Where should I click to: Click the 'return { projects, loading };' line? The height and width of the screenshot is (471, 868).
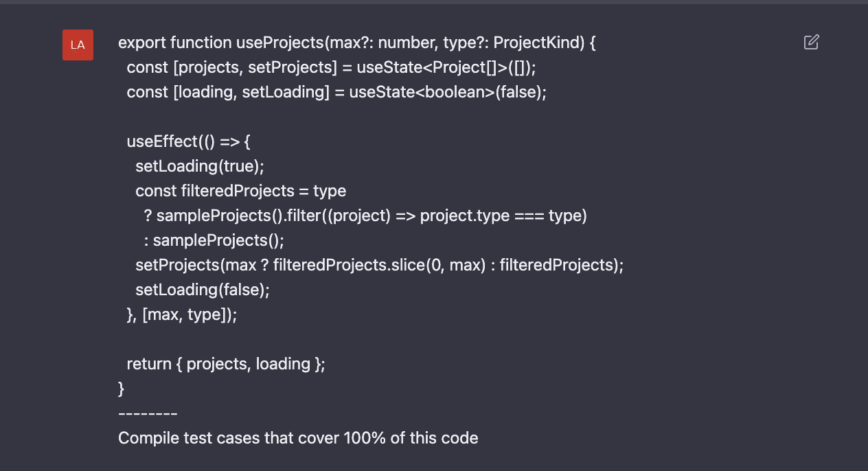point(226,364)
